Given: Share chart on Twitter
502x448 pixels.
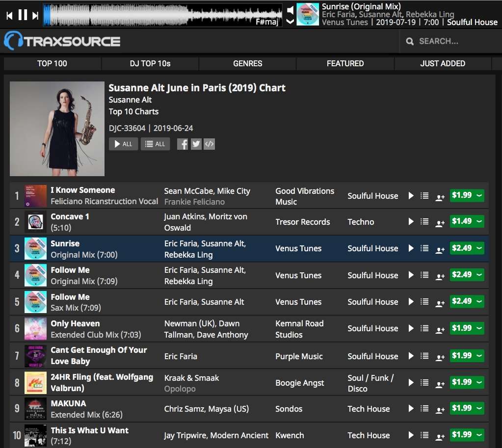Looking at the screenshot, I should click(x=196, y=144).
